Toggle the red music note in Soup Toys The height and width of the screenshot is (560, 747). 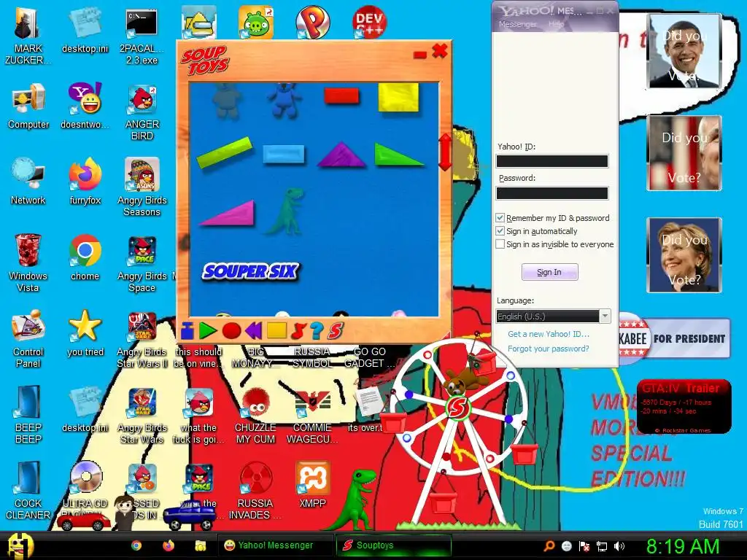pos(298,330)
